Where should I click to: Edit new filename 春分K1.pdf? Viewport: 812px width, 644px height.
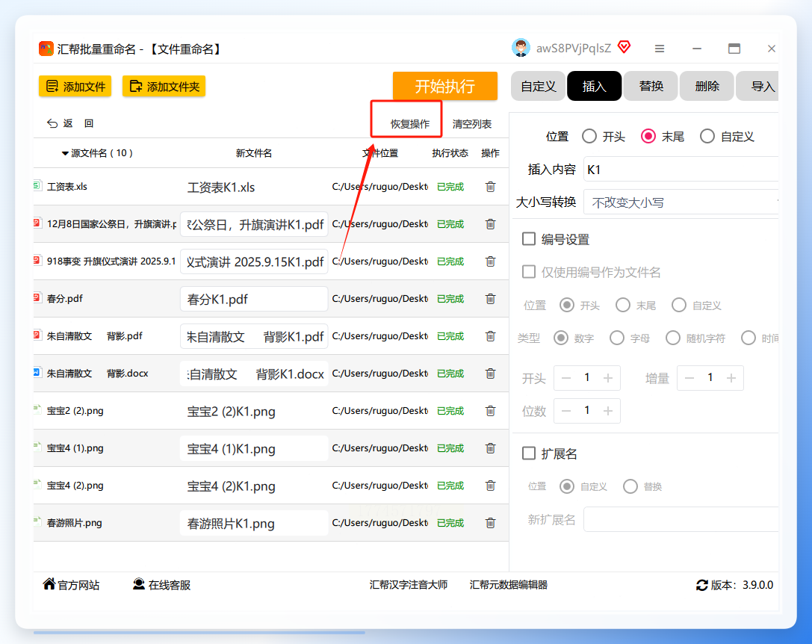click(254, 299)
